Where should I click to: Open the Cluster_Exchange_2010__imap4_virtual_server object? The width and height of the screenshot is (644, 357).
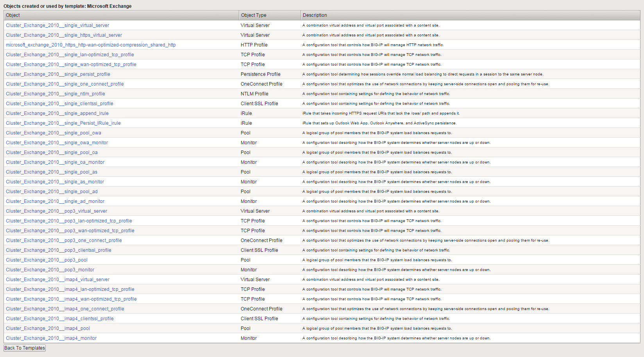pos(57,279)
